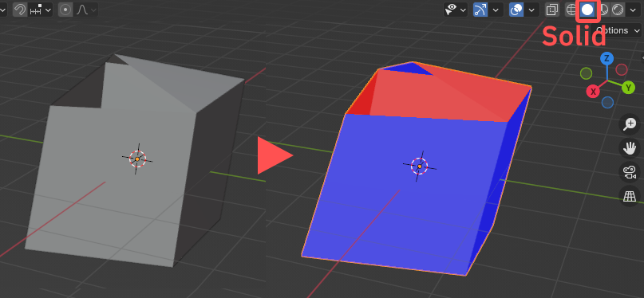Switch to Wireframe viewport shading

pos(571,10)
